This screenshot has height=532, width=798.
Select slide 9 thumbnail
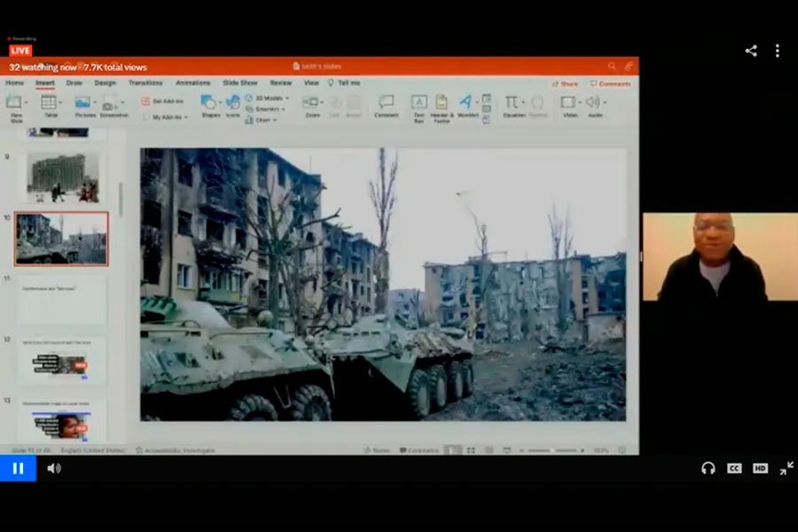pos(62,177)
